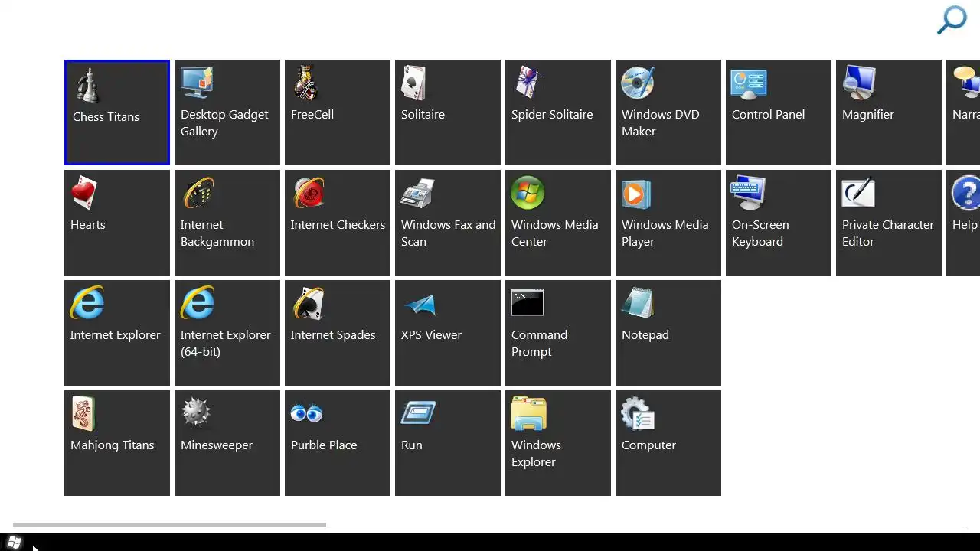
Task: Launch Windows DVD Maker
Action: coord(668,112)
